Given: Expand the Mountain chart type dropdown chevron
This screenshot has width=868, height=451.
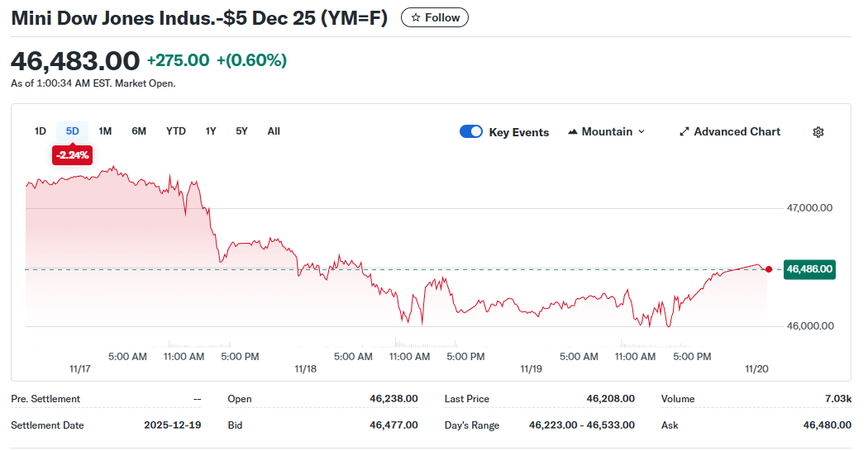Looking at the screenshot, I should point(641,132).
